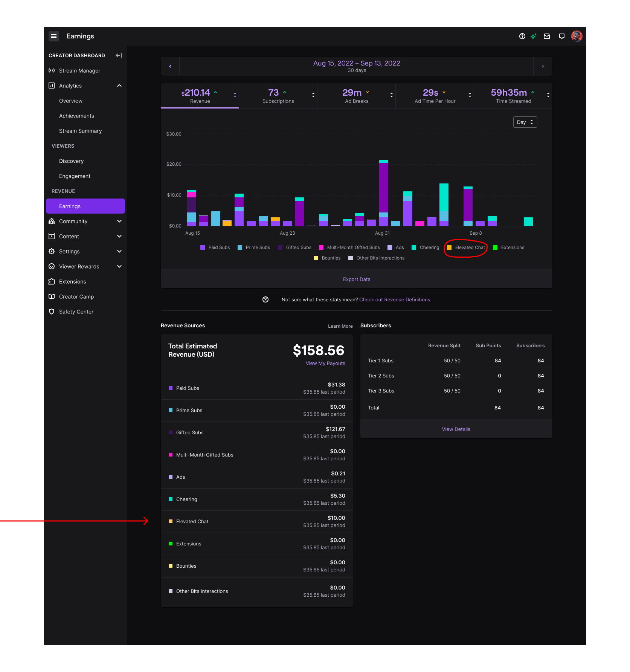Click Learn More beside Revenue Sources
Viewport: 630px width, 672px height.
click(340, 326)
